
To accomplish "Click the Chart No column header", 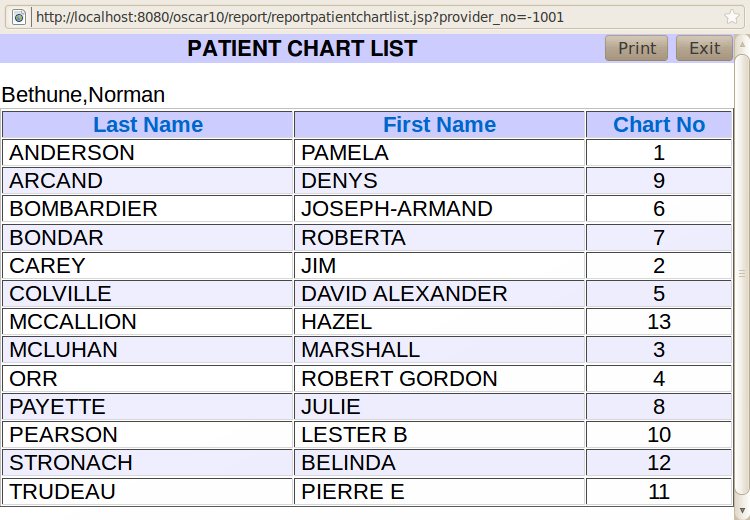I will (659, 125).
